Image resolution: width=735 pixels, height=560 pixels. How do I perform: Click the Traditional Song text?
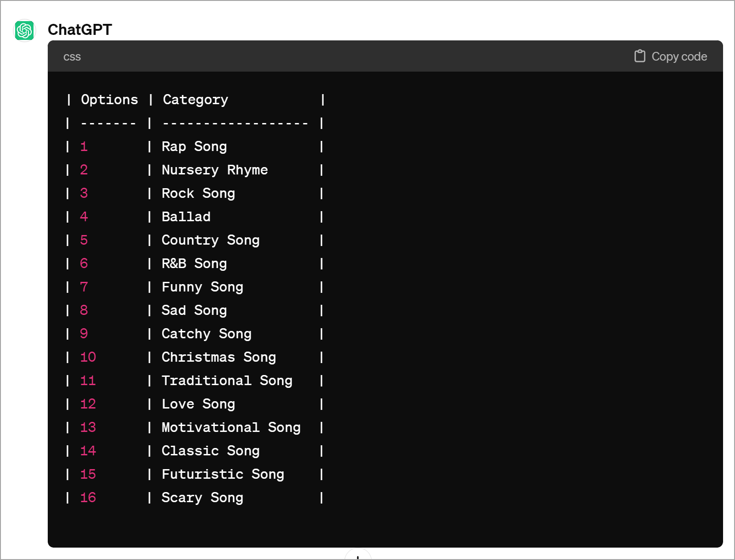(227, 381)
